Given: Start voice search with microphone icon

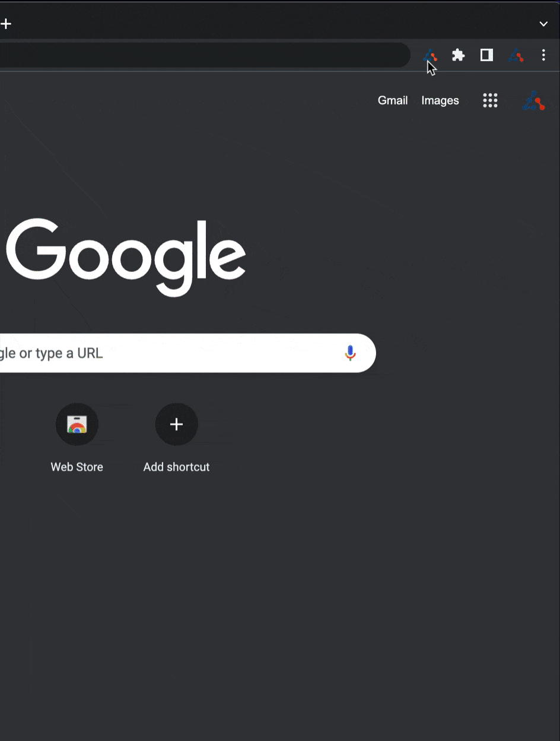Looking at the screenshot, I should click(x=350, y=353).
